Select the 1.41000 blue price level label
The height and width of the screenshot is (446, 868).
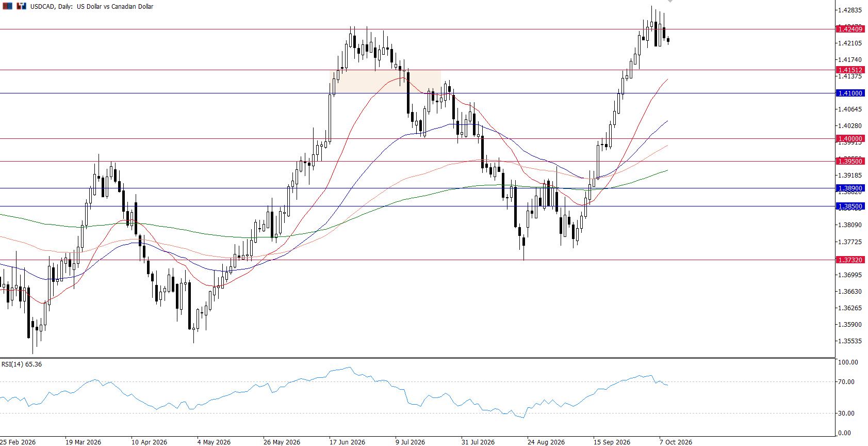[x=850, y=93]
